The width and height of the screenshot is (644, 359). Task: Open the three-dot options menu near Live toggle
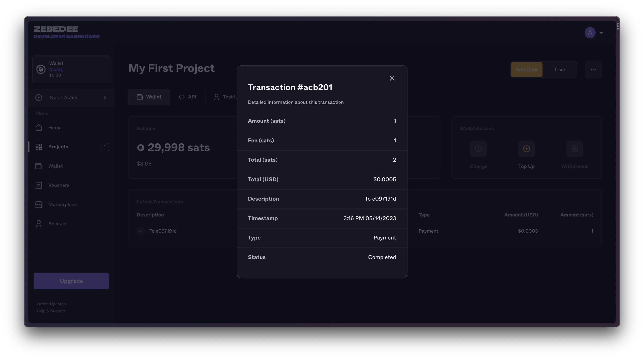(x=594, y=69)
